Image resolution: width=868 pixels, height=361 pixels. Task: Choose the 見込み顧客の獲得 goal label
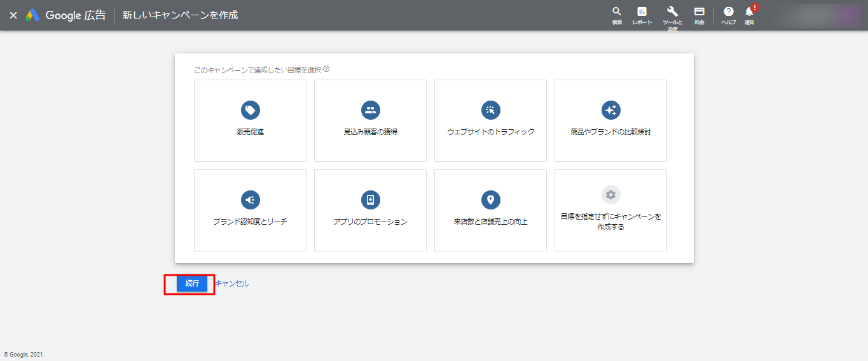[370, 132]
